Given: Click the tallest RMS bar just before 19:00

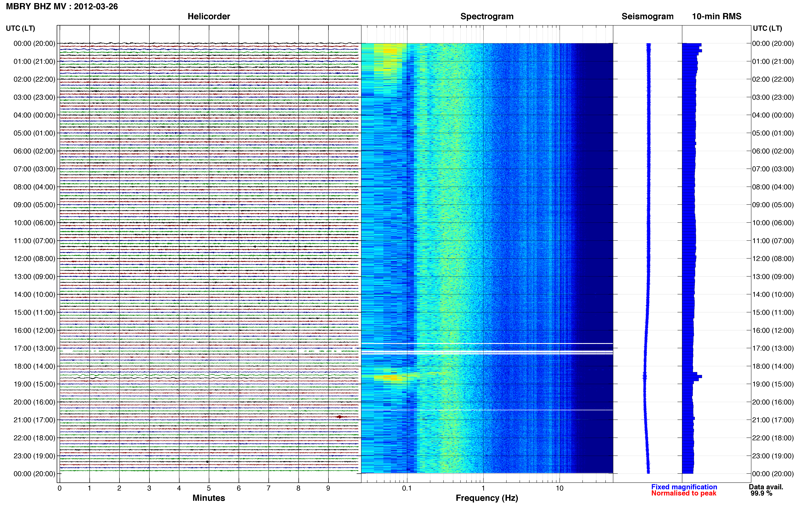Looking at the screenshot, I should (x=692, y=377).
